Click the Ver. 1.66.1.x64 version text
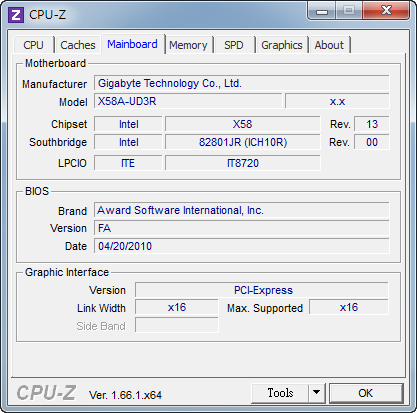The width and height of the screenshot is (417, 413). click(x=125, y=395)
